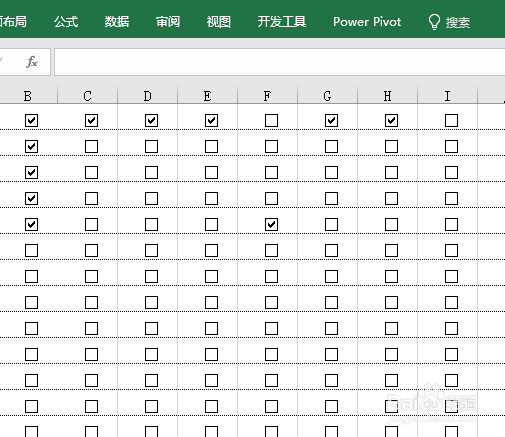Select column G header
The width and height of the screenshot is (505, 437).
327,96
